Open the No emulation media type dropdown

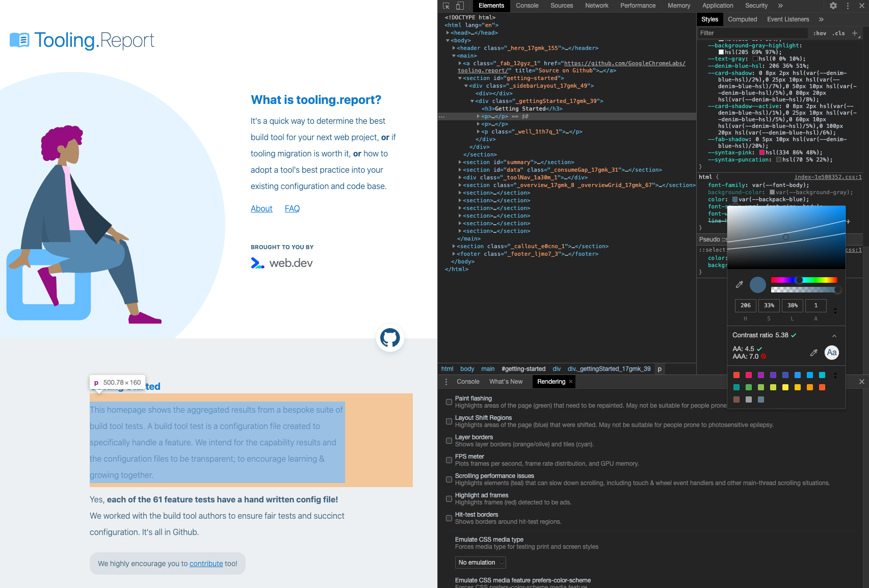(x=480, y=562)
